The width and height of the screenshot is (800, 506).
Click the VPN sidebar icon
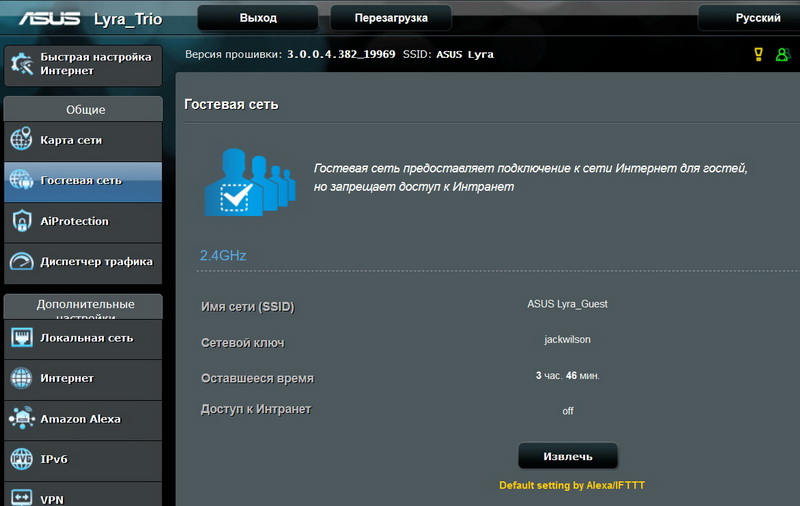[x=22, y=497]
